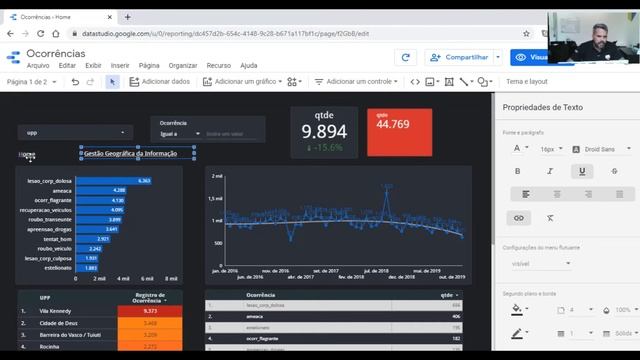This screenshot has height=360, width=640.
Task: Insert an image from toolbar
Action: tap(431, 82)
